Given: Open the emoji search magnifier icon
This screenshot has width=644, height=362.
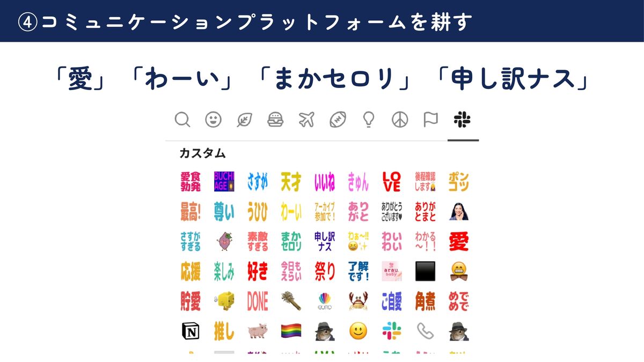Looking at the screenshot, I should (182, 120).
